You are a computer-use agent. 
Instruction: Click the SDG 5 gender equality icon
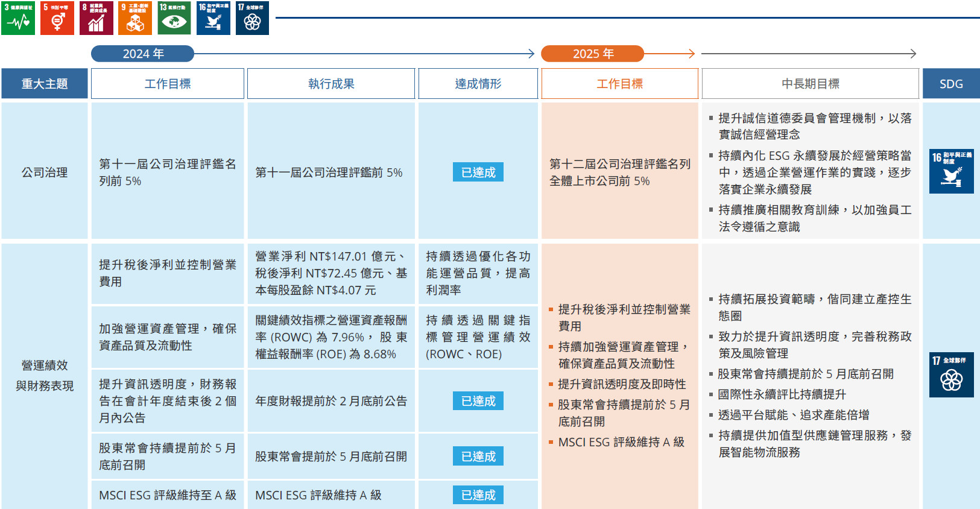57,18
